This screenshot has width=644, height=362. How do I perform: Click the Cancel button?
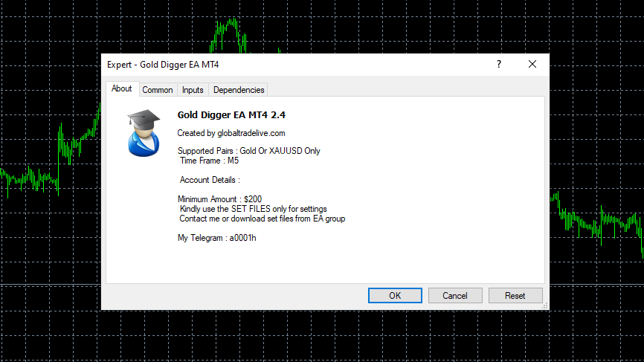point(455,296)
